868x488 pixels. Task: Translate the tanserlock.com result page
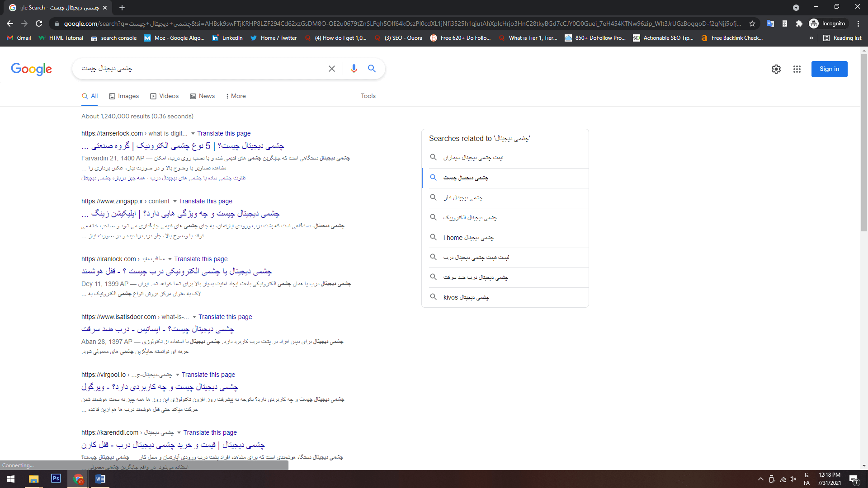coord(224,134)
